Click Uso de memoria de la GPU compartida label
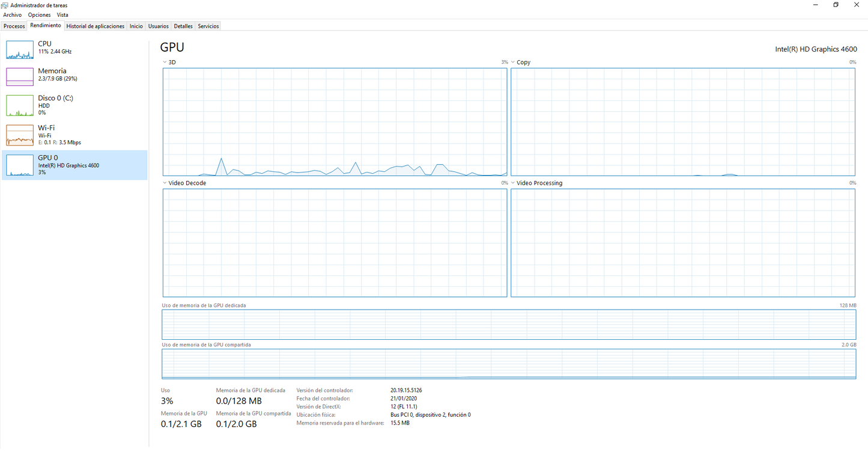Viewport: 868px width, 451px height. [x=206, y=345]
